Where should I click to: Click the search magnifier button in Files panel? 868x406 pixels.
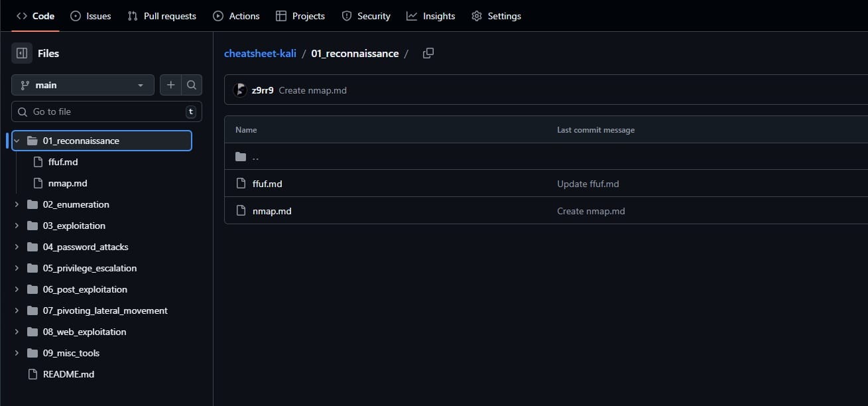192,85
